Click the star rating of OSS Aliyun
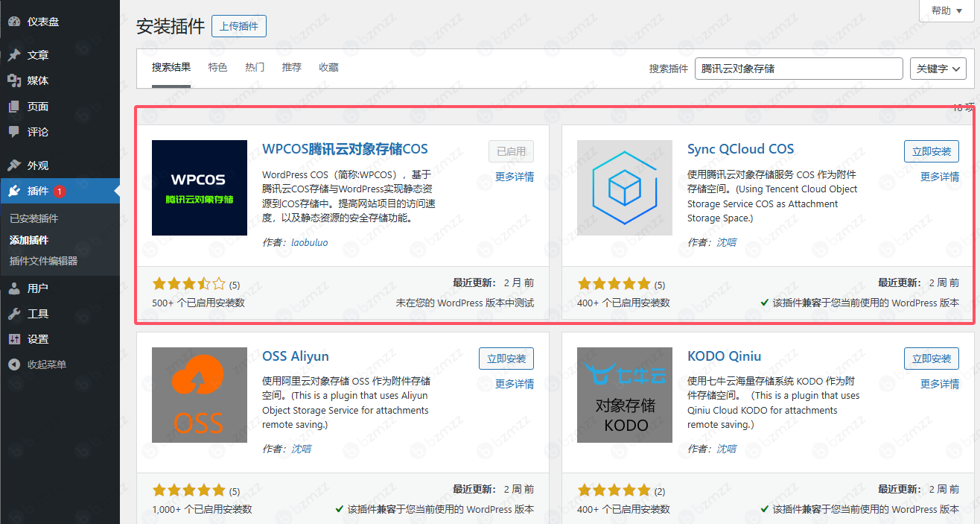The height and width of the screenshot is (524, 980). pyautogui.click(x=189, y=490)
